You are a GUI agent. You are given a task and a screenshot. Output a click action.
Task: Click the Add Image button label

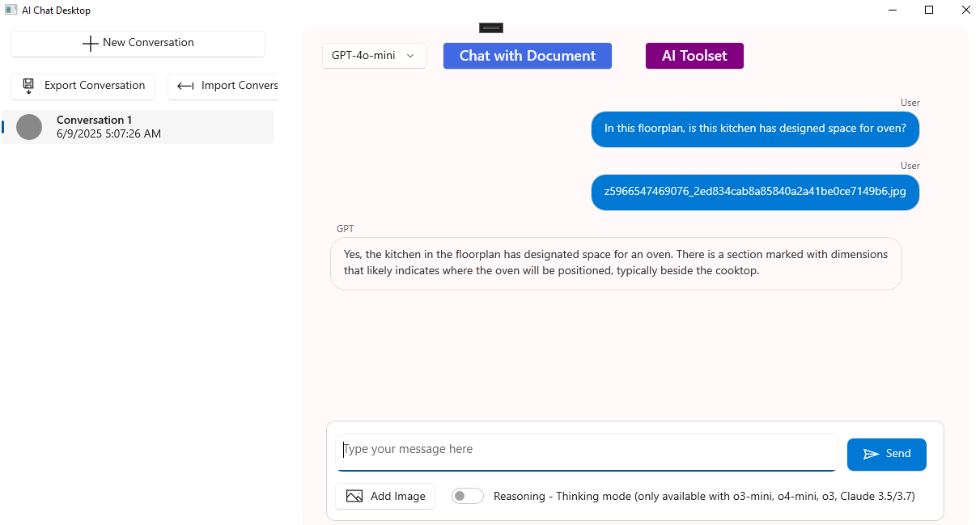point(398,497)
